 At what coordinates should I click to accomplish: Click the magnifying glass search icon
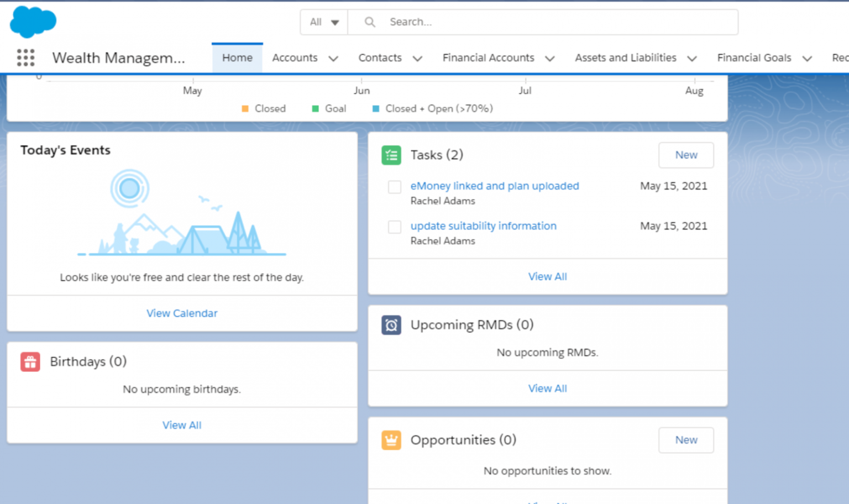(369, 22)
